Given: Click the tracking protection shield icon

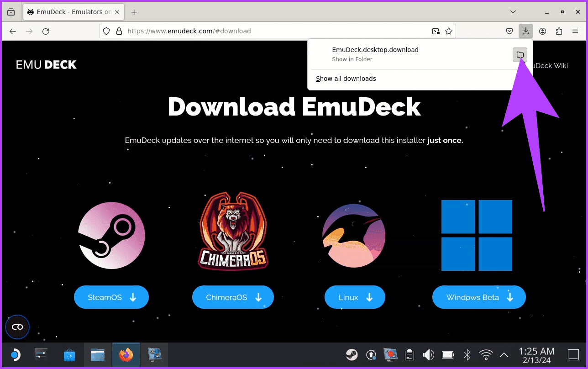Looking at the screenshot, I should tap(106, 31).
